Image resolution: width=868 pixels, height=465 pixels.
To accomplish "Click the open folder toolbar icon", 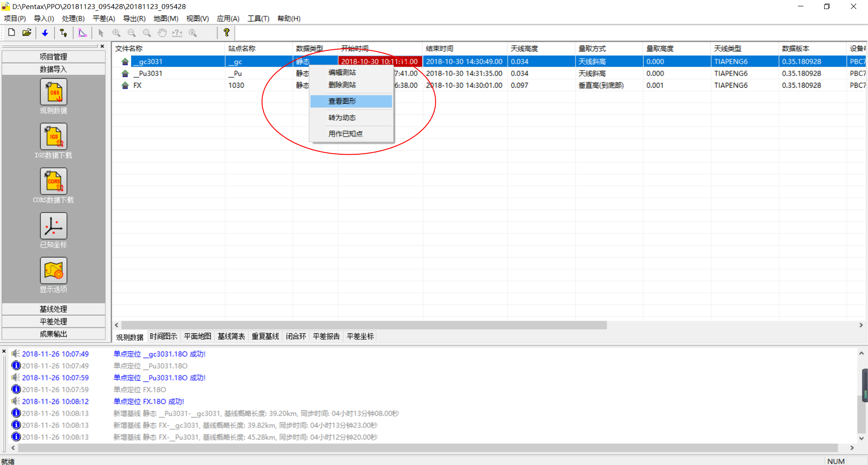I will (27, 33).
